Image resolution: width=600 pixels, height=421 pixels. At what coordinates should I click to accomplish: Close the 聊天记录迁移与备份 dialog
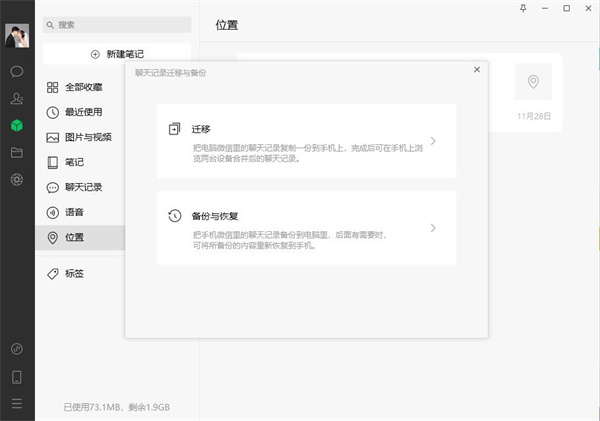tap(477, 69)
